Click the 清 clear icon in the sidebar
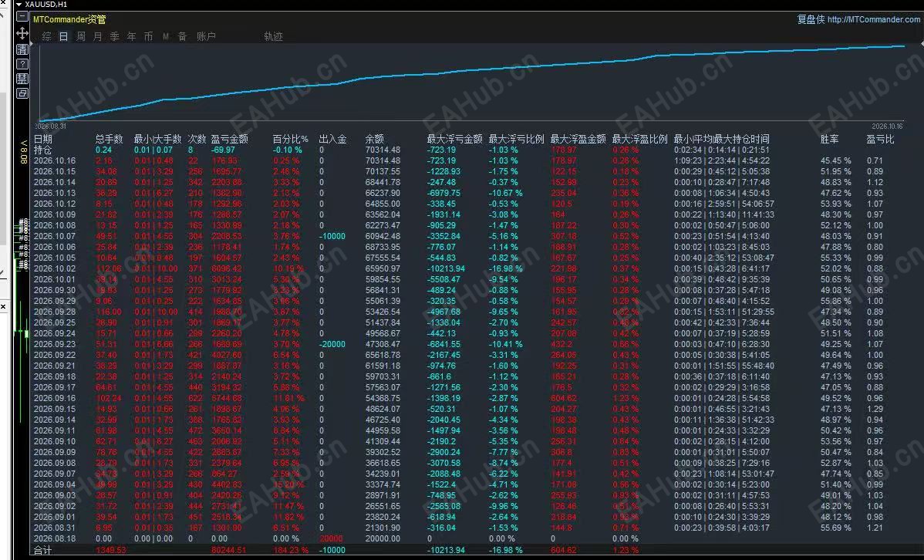This screenshot has height=560, width=924. click(22, 49)
